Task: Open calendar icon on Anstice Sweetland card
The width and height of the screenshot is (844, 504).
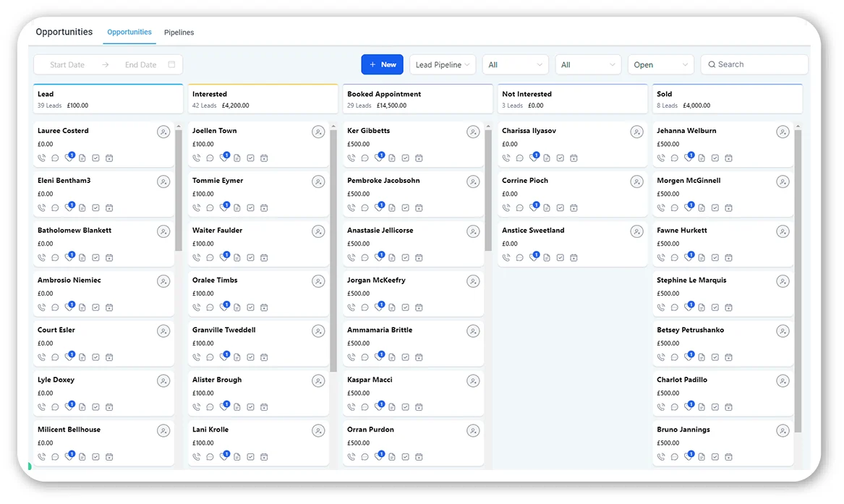Action: (x=574, y=257)
